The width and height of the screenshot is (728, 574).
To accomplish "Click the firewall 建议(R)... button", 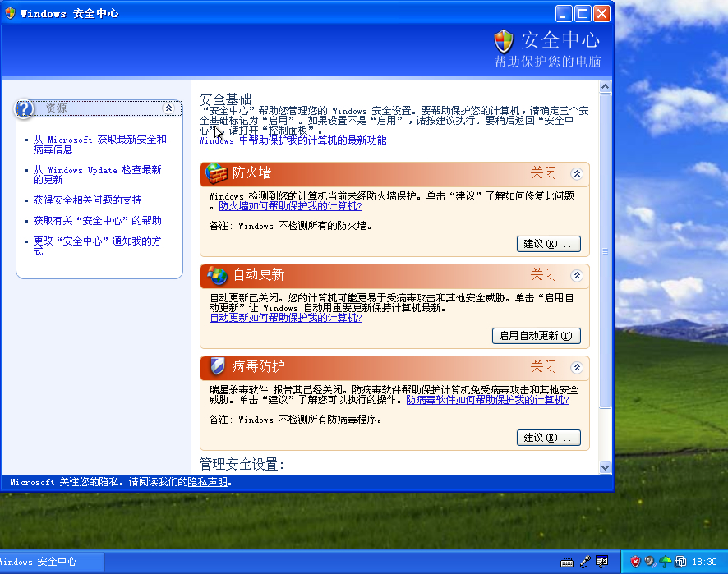I will (x=548, y=244).
